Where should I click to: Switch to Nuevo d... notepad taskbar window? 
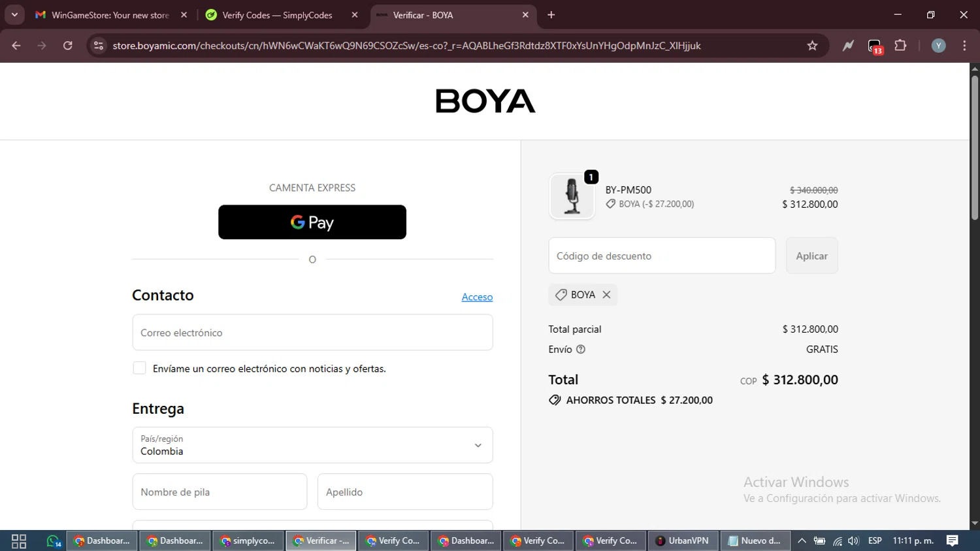[755, 541]
